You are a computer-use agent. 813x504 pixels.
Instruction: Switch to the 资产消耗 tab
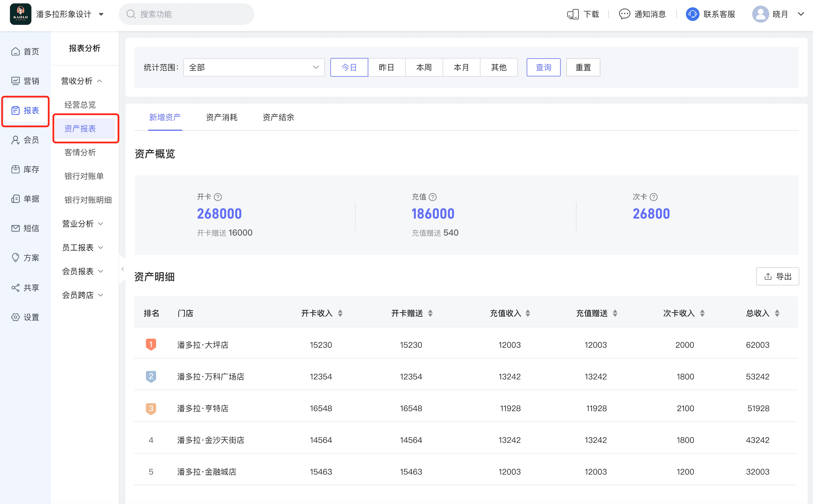(x=222, y=117)
